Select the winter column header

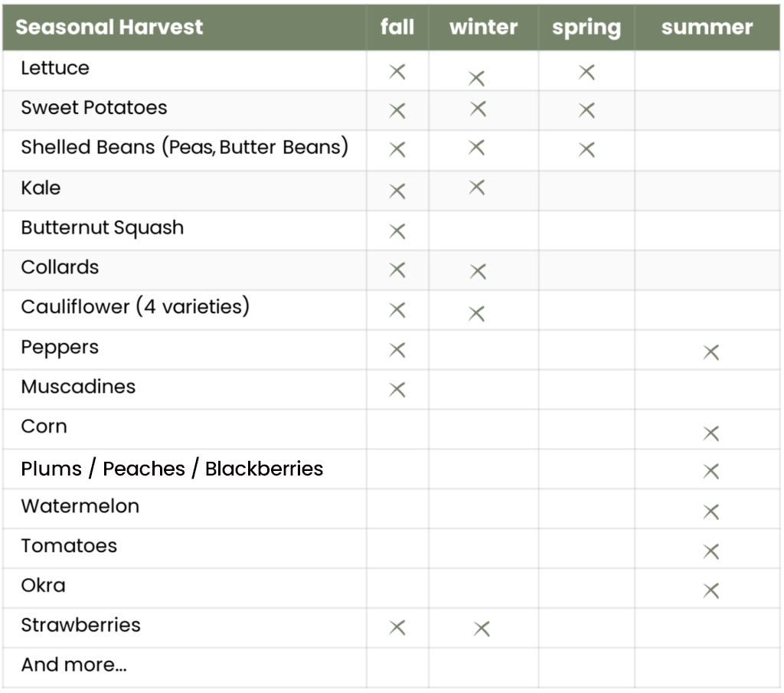484,27
